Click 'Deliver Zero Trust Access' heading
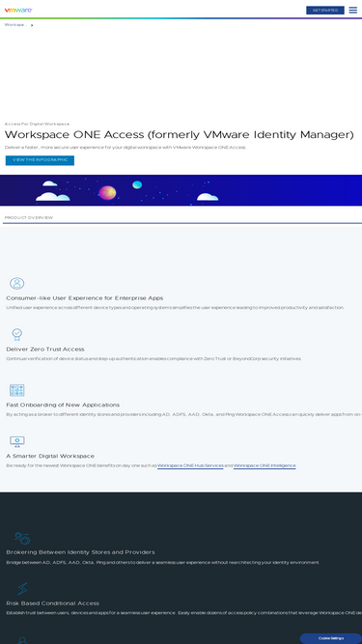Image resolution: width=362 pixels, height=644 pixels. (45, 350)
